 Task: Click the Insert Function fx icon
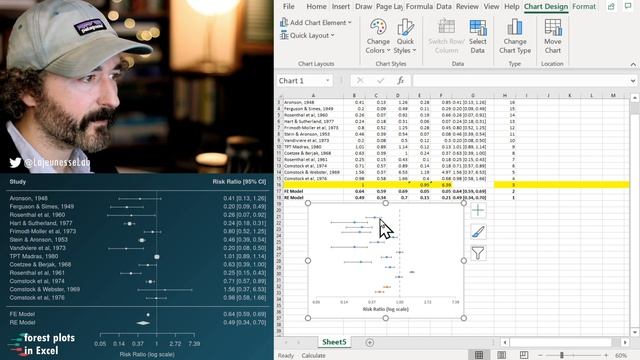pos(401,81)
